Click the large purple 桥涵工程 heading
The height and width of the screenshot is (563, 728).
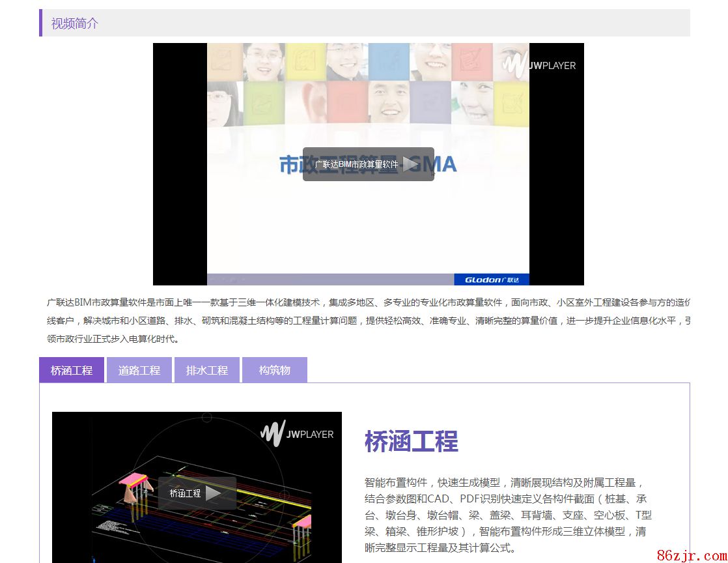point(412,441)
